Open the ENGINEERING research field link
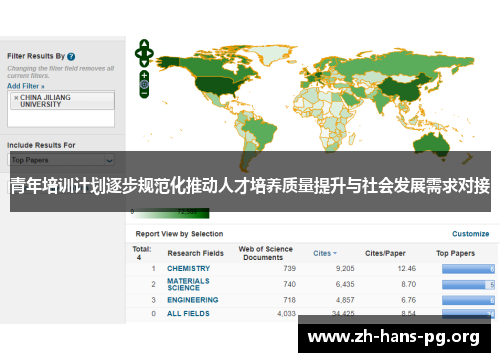The width and height of the screenshot is (500, 362). tap(193, 300)
